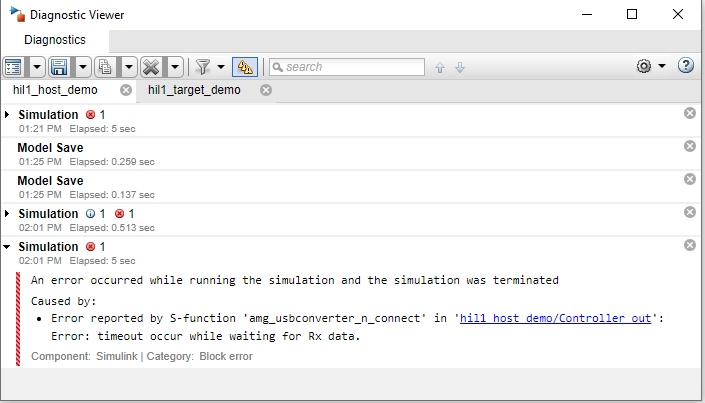Dismiss the 0.259 sec Model Save entry
The width and height of the screenshot is (705, 403).
[690, 146]
